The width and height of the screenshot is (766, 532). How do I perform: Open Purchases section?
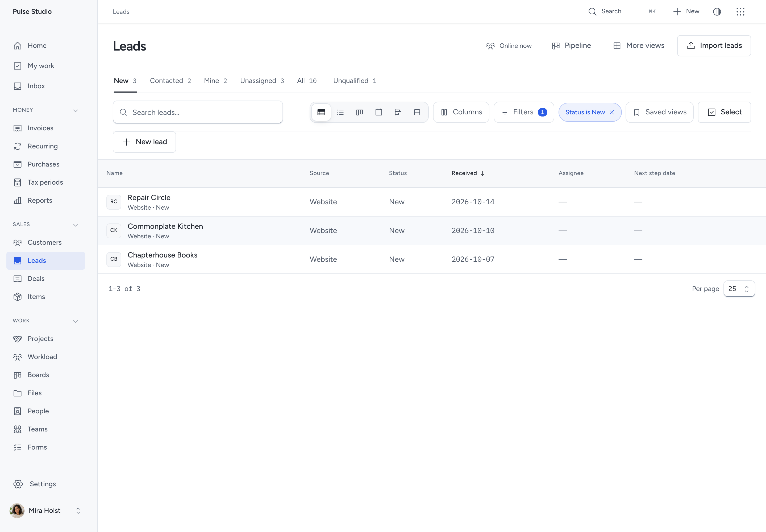tap(46, 164)
